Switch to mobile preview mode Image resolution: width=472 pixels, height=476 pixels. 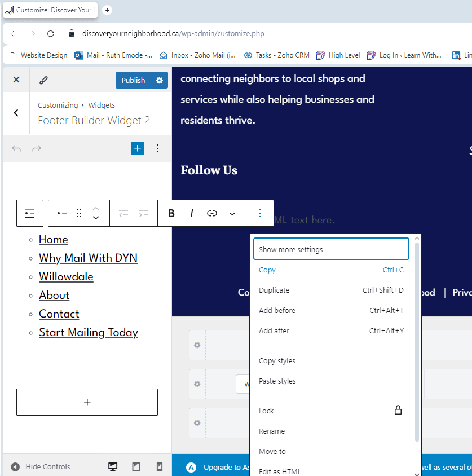pos(159,466)
